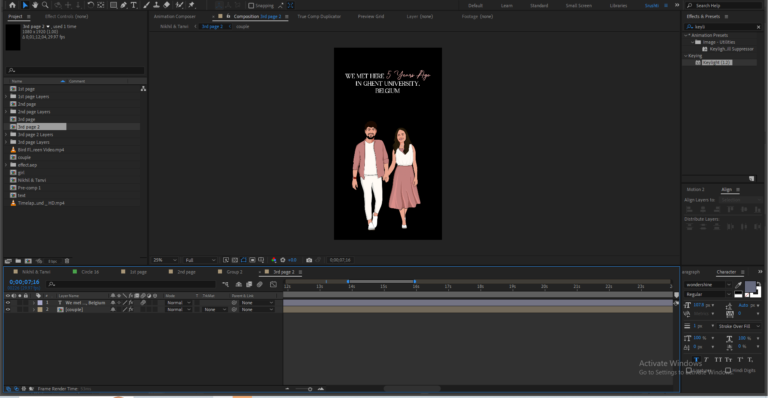Open Parent dropdown for the couple layer

(x=257, y=309)
